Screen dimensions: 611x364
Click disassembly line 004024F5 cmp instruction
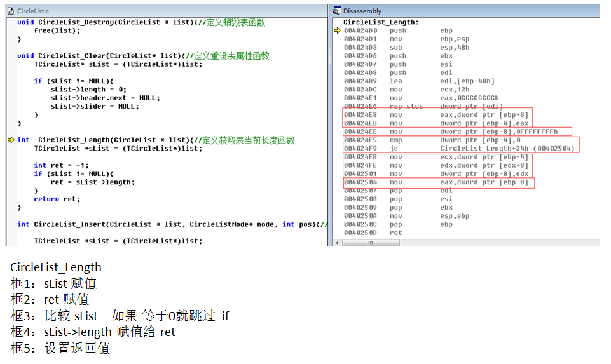tap(432, 140)
